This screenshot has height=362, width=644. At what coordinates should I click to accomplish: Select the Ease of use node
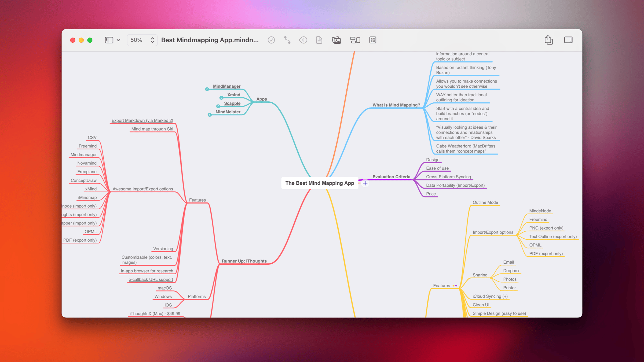[x=437, y=168]
